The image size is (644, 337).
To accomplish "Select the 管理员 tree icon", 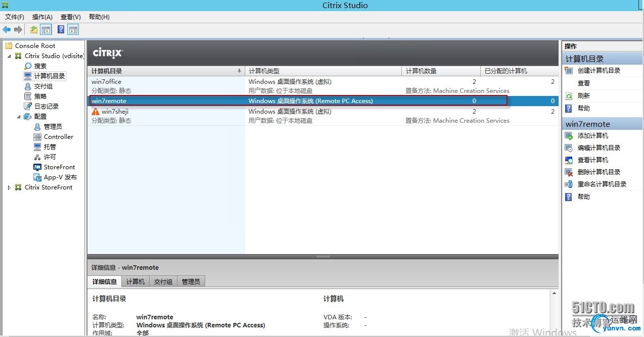I will click(37, 127).
